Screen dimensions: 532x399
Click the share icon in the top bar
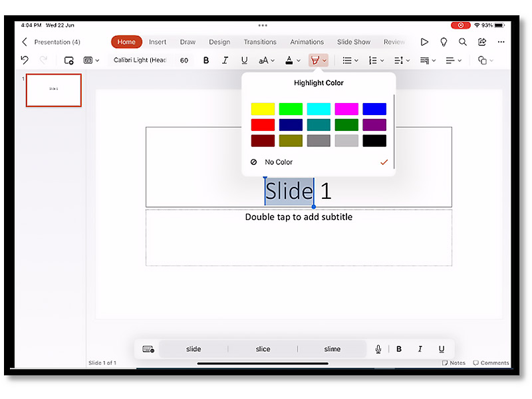pyautogui.click(x=481, y=42)
